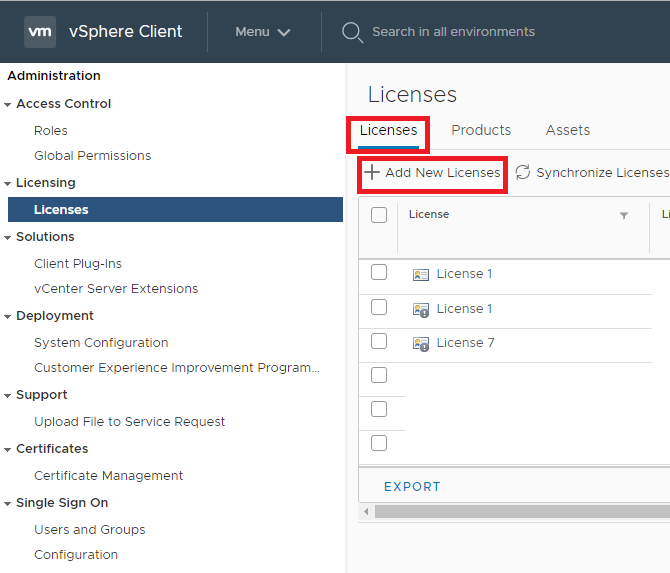Click the License column filter icon
670x573 pixels.
click(x=624, y=215)
